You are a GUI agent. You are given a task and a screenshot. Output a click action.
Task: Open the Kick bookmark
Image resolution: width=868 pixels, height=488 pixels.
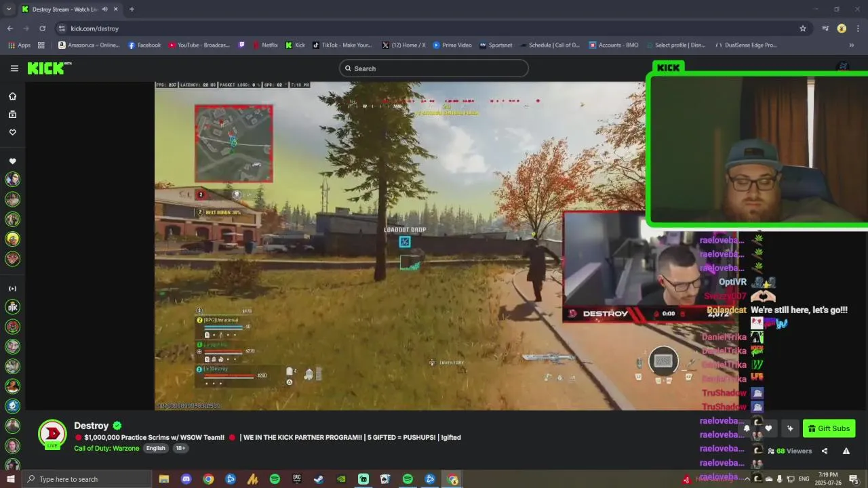[x=295, y=45]
